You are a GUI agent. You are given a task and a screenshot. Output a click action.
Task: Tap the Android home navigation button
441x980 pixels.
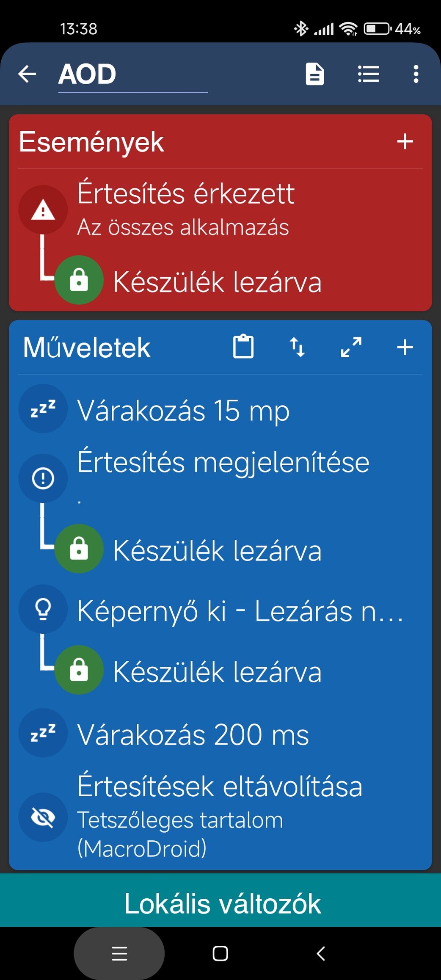pyautogui.click(x=220, y=953)
